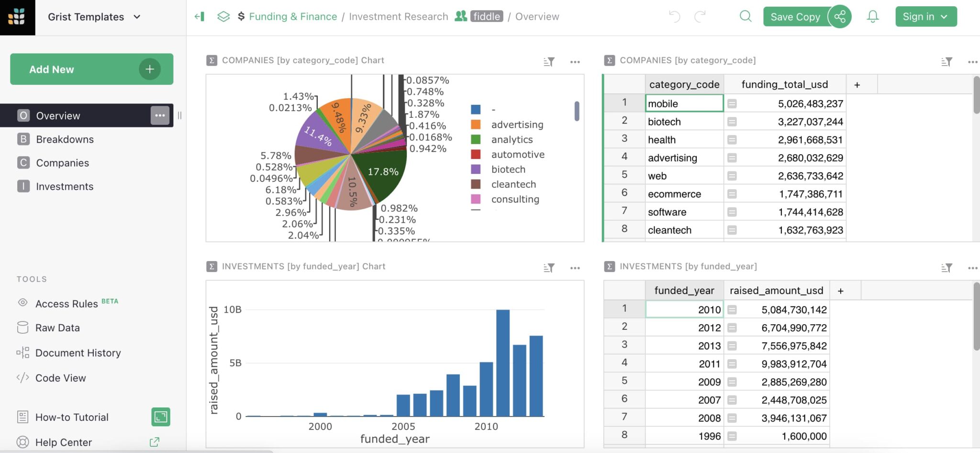Click the Grist logo icon
Viewport: 980px width, 453px height.
(x=18, y=17)
